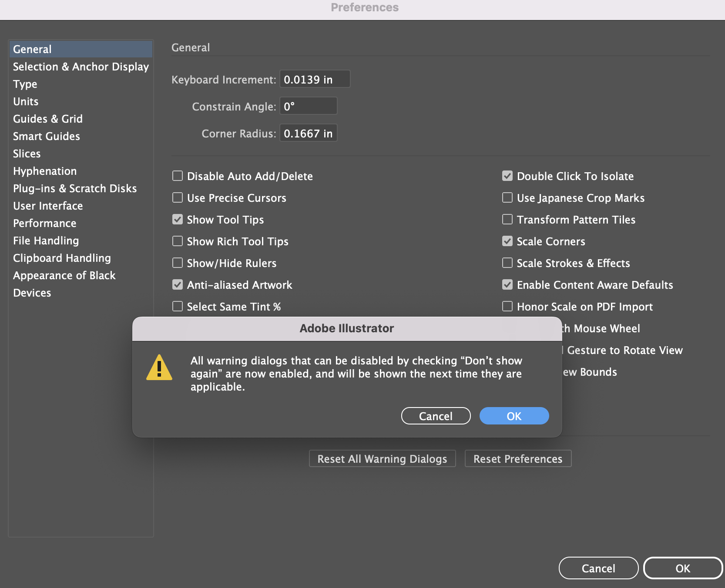Screen dimensions: 725x588
Task: Click the Keyboard Increment value field
Action: [x=315, y=79]
